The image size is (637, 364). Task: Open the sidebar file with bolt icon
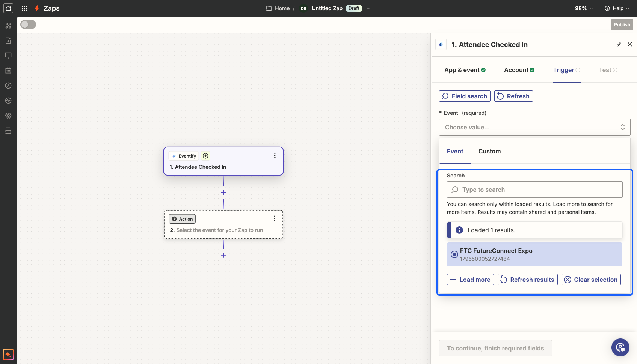point(8,41)
